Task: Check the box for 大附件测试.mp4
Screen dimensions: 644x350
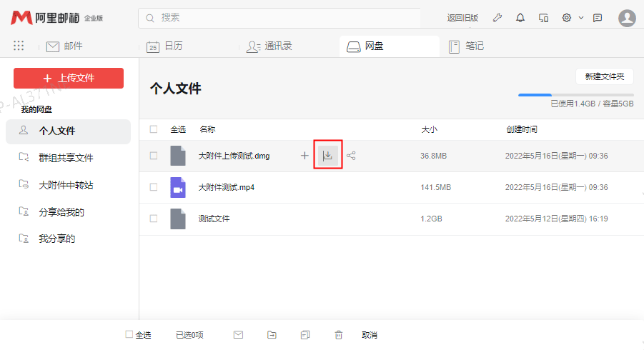Action: tap(154, 187)
